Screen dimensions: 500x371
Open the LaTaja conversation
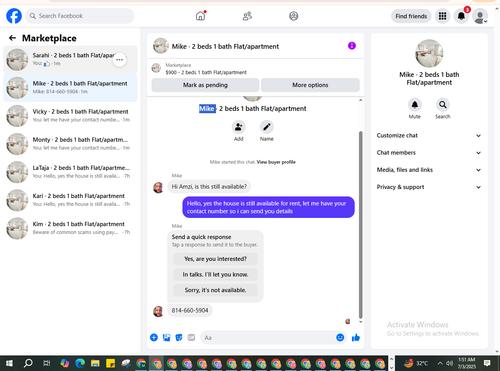(x=70, y=172)
